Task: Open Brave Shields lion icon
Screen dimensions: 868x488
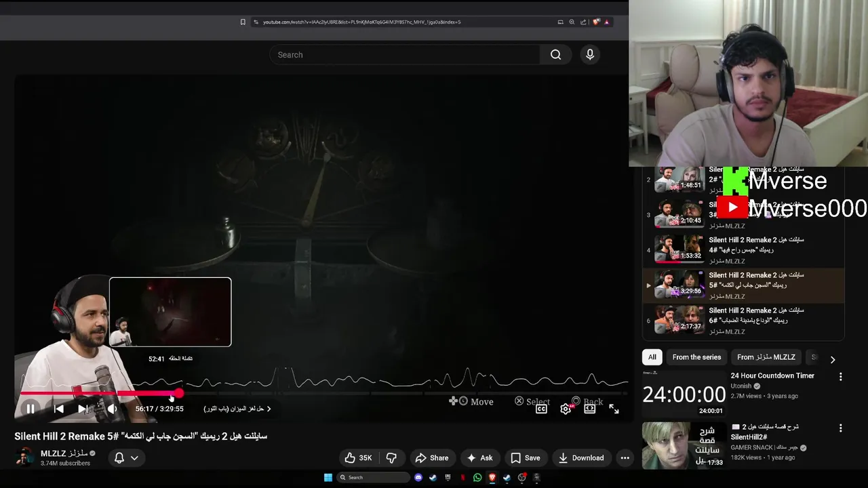Action: [596, 22]
